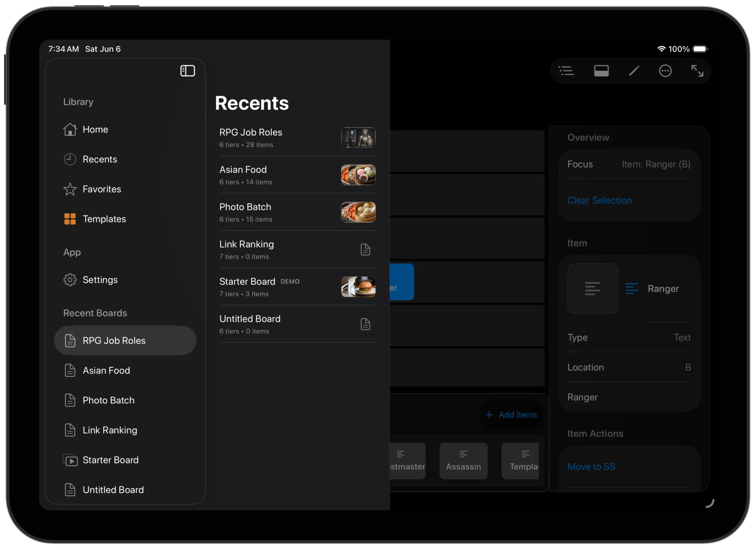Screen dimensions: 756x550
Task: Click the Asian Food thumbnail image
Action: click(358, 175)
